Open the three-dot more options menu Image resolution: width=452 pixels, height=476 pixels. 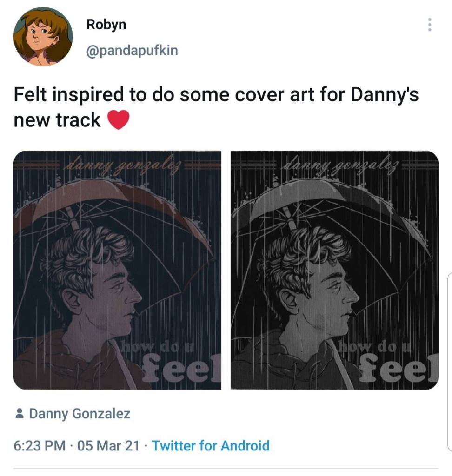pyautogui.click(x=429, y=25)
